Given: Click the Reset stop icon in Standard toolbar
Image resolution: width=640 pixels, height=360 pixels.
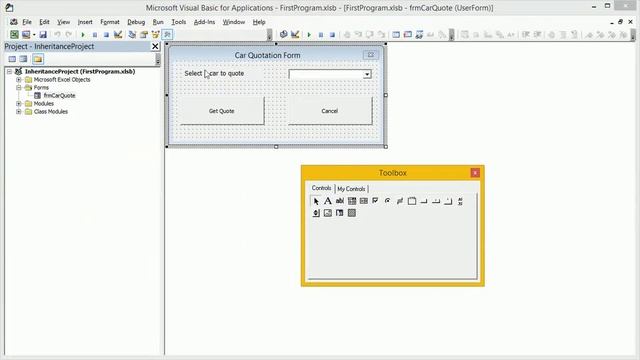Looking at the screenshot, I should [x=106, y=35].
